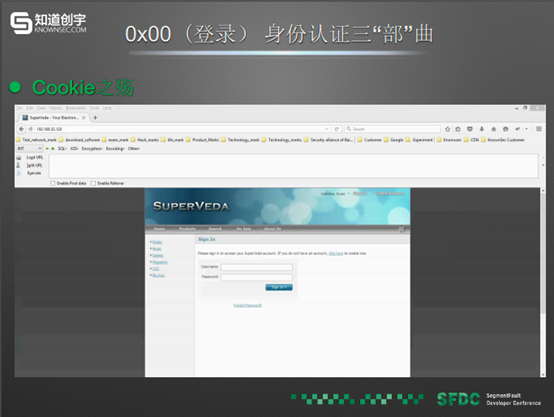
Task: Open the Hack_marks bookmark folder
Action: pyautogui.click(x=145, y=140)
